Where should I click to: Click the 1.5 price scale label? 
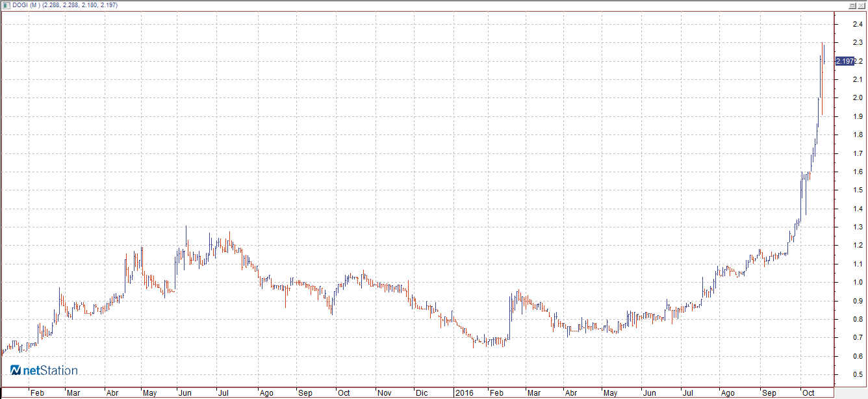(x=858, y=190)
